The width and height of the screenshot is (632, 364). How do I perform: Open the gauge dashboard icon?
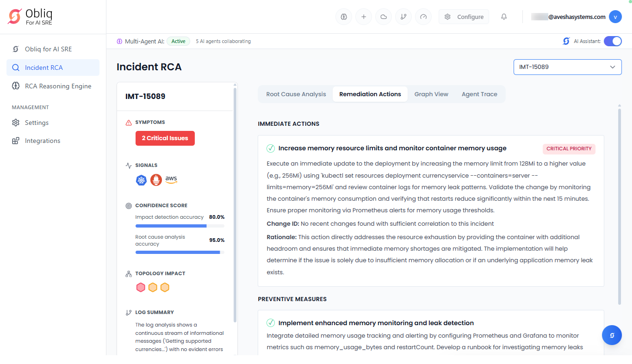[423, 17]
